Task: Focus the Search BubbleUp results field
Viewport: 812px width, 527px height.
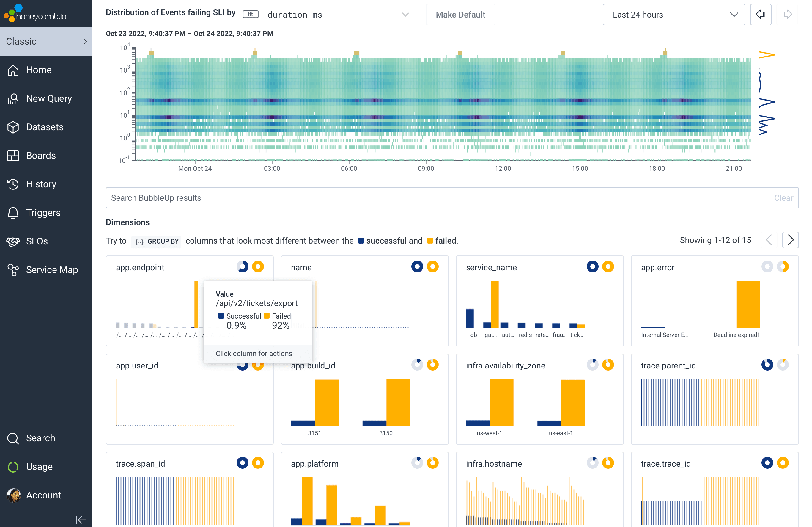Action: (437, 198)
